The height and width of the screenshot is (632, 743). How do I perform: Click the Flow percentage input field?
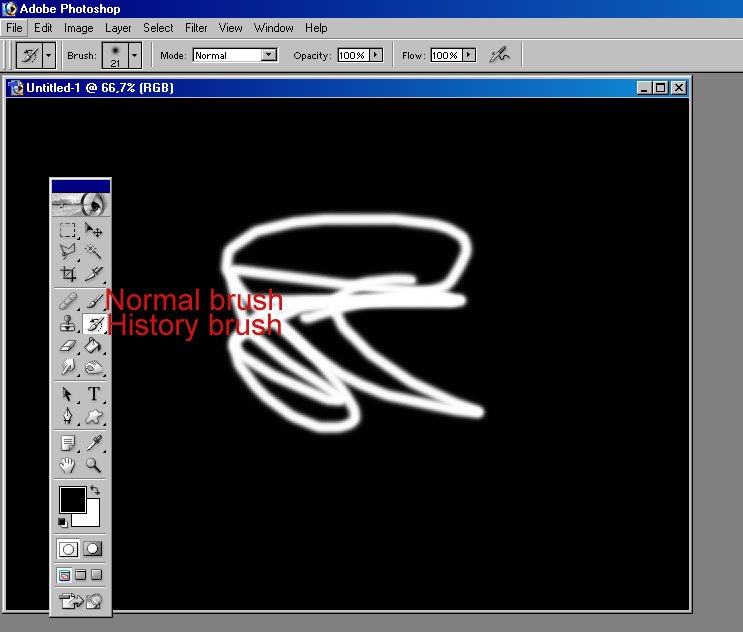445,55
